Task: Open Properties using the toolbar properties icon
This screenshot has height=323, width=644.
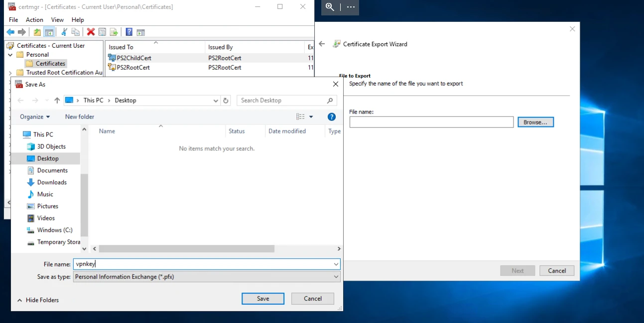Action: 102,32
